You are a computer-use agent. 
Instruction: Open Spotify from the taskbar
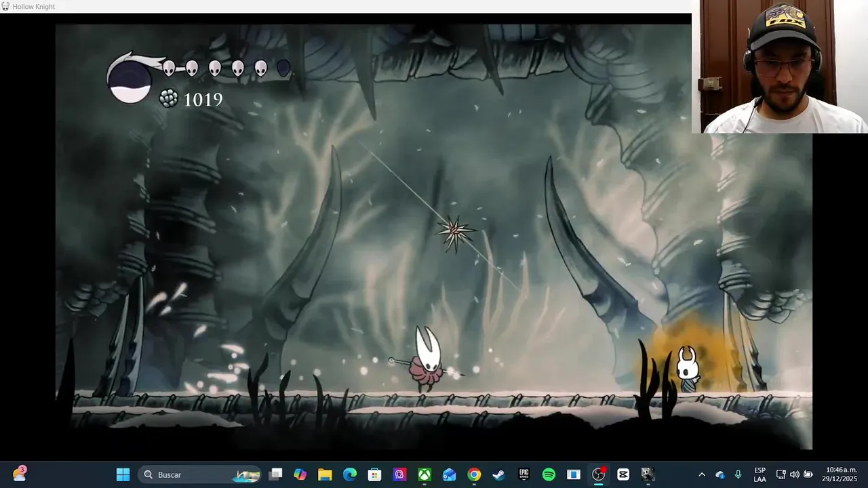click(549, 474)
